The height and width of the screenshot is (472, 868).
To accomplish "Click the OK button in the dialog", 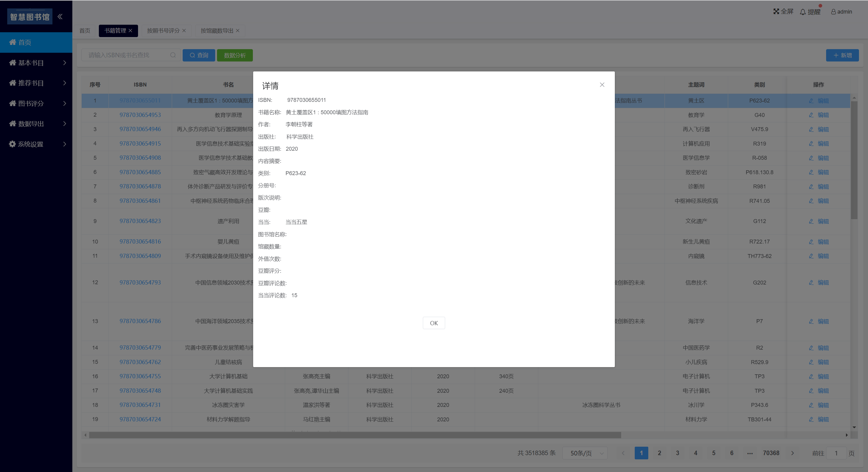I will pyautogui.click(x=434, y=323).
